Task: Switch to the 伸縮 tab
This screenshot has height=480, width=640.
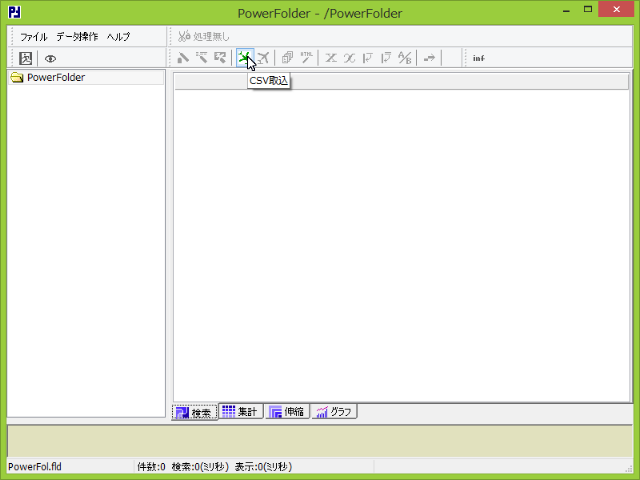Action: (x=287, y=411)
